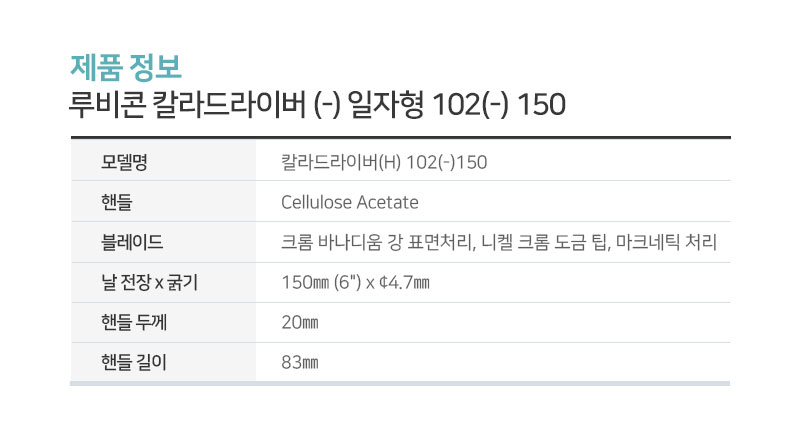This screenshot has height=446, width=800.
Task: Click the (-) 일자형 text in title
Action: [x=368, y=105]
